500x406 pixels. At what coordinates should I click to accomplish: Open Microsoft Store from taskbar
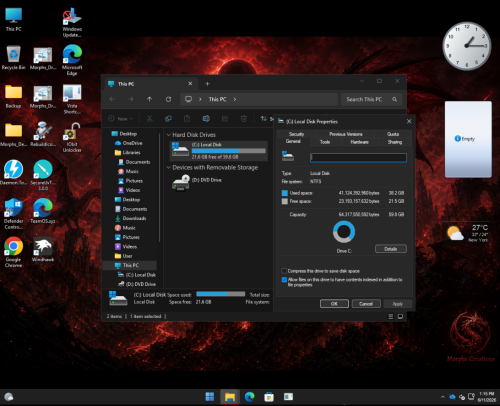pyautogui.click(x=269, y=397)
